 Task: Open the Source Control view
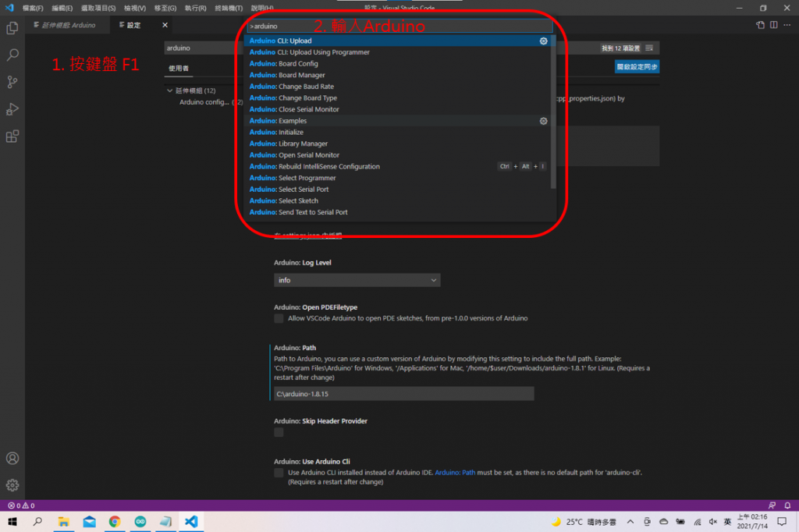coord(12,82)
